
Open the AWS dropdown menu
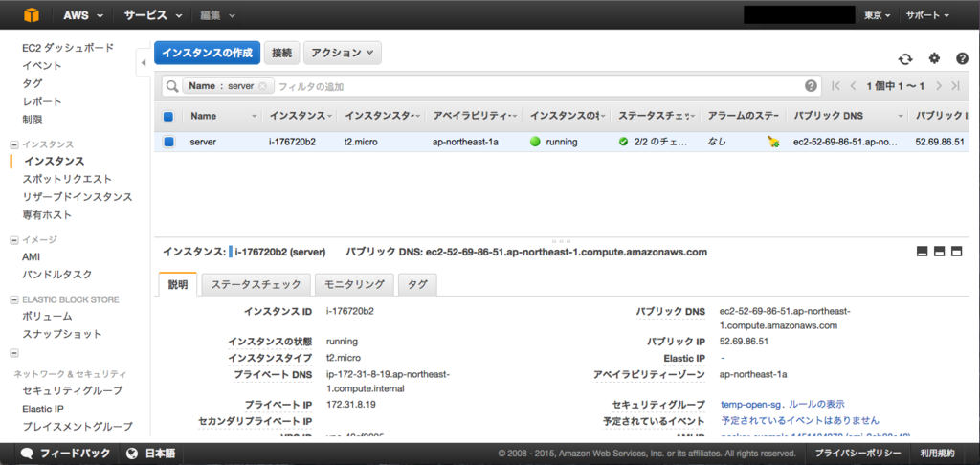[x=84, y=15]
